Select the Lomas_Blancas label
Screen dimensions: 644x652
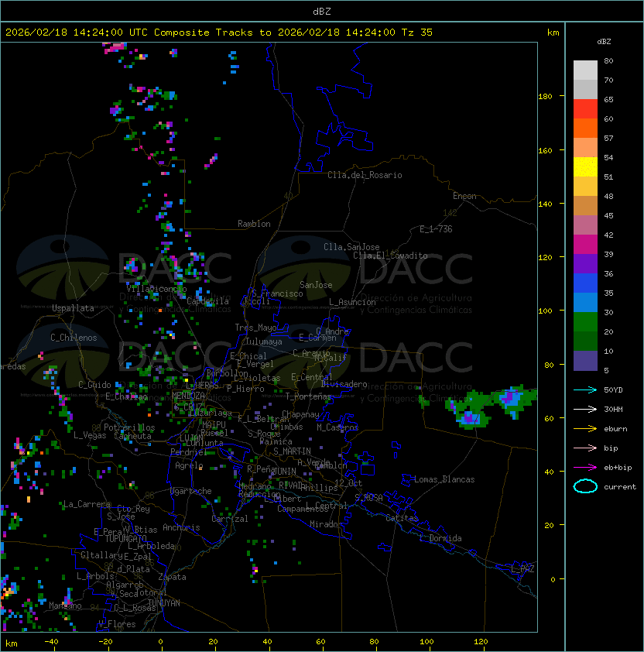pyautogui.click(x=444, y=480)
